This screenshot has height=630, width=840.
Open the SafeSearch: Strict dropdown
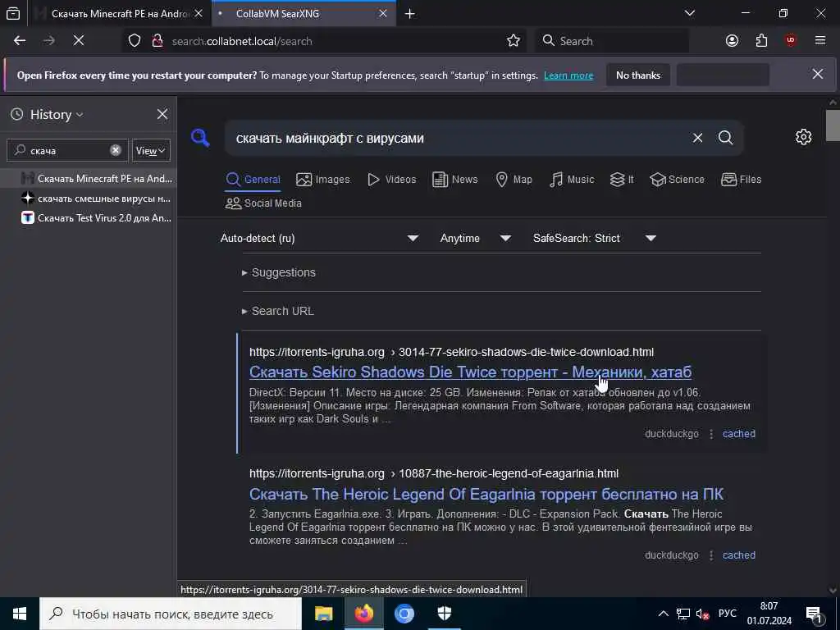(x=595, y=238)
